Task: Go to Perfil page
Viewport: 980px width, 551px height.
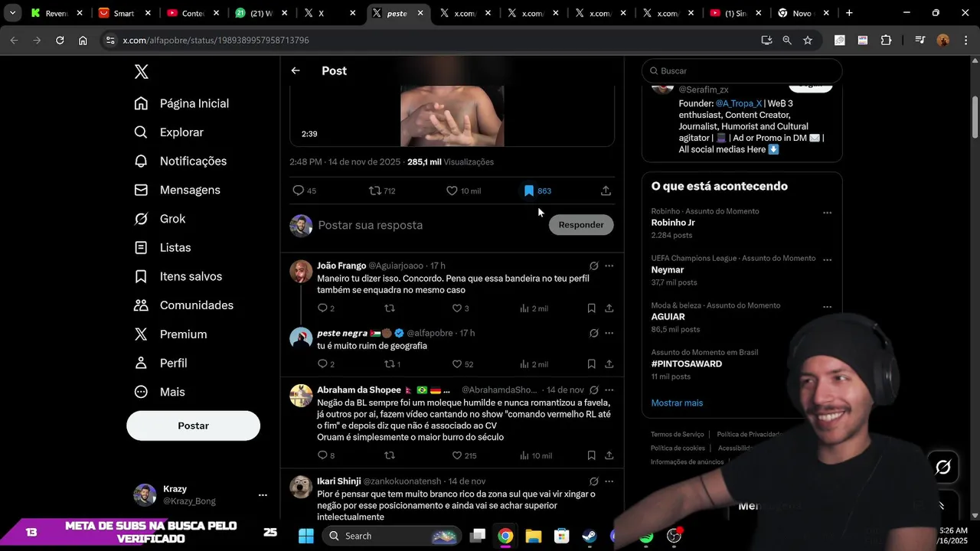Action: tap(161, 363)
